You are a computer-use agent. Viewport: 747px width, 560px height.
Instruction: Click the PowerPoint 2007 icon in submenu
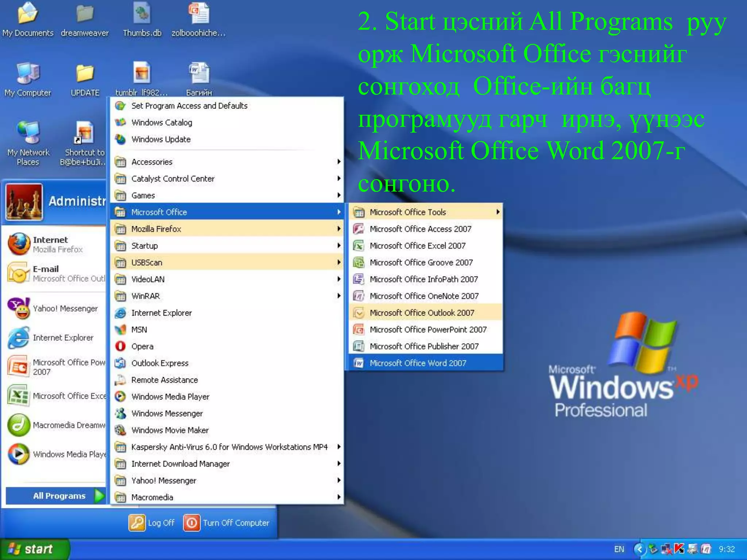point(359,330)
